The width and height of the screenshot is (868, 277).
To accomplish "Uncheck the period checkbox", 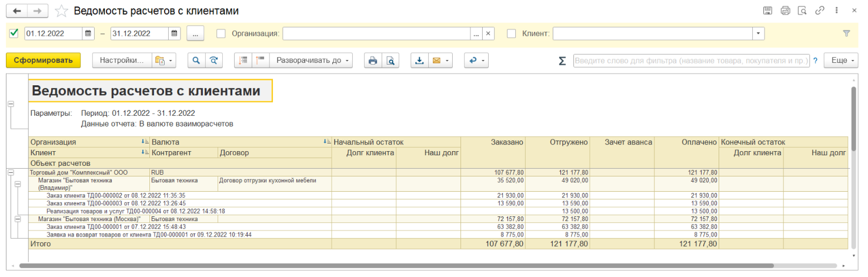I will (14, 34).
